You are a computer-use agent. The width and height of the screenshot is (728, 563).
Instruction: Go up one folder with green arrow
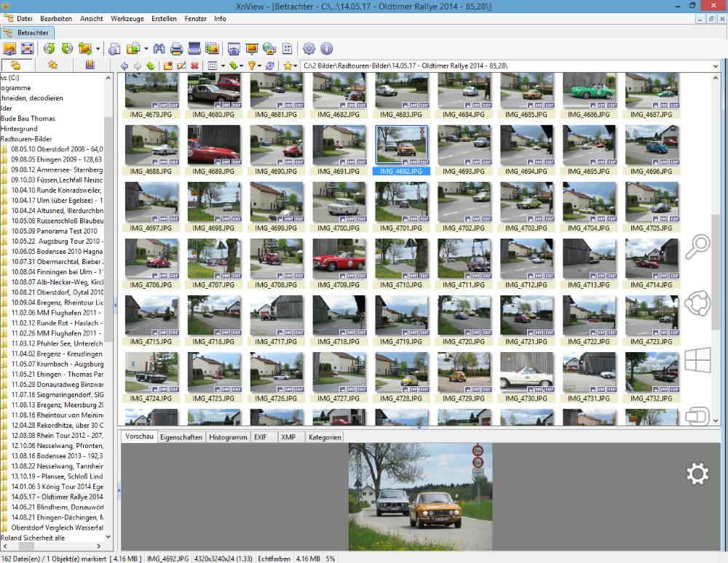pyautogui.click(x=150, y=65)
